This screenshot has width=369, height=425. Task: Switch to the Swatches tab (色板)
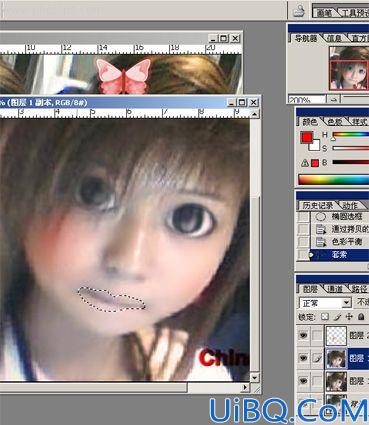(335, 122)
